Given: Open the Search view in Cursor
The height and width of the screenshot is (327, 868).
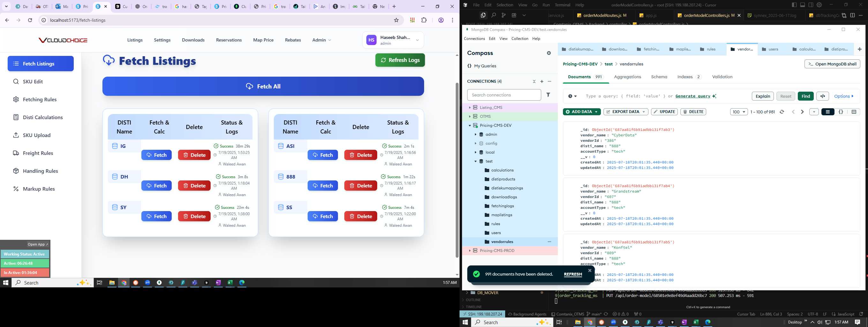Looking at the screenshot, I should 493,15.
